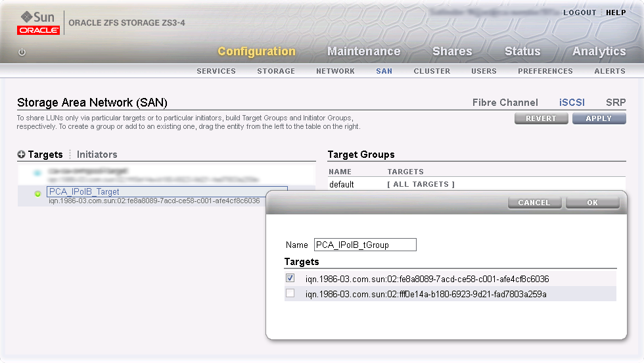Open the Analytics main tab

[599, 51]
